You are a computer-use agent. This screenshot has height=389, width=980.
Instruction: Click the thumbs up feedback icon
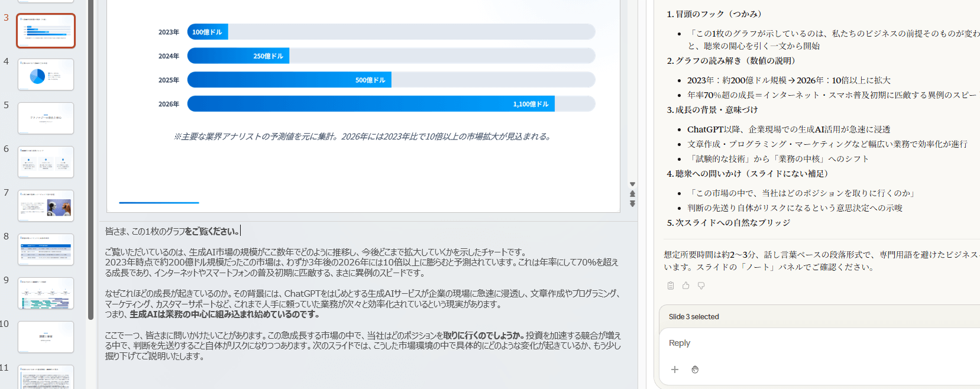(686, 286)
